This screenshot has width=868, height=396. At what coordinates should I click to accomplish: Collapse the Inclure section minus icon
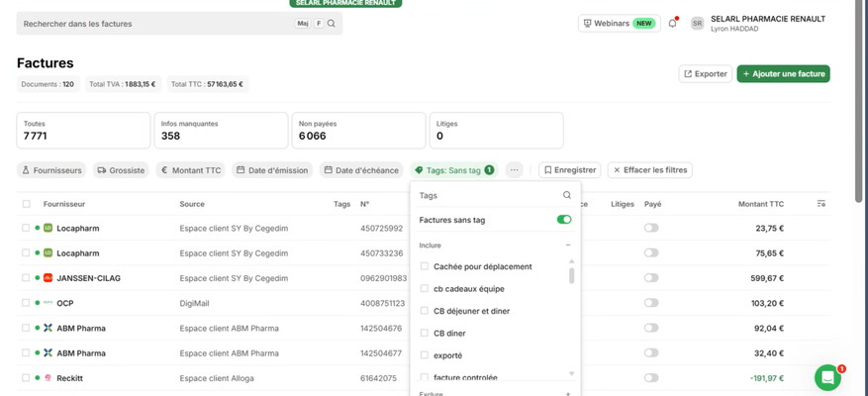click(x=567, y=245)
